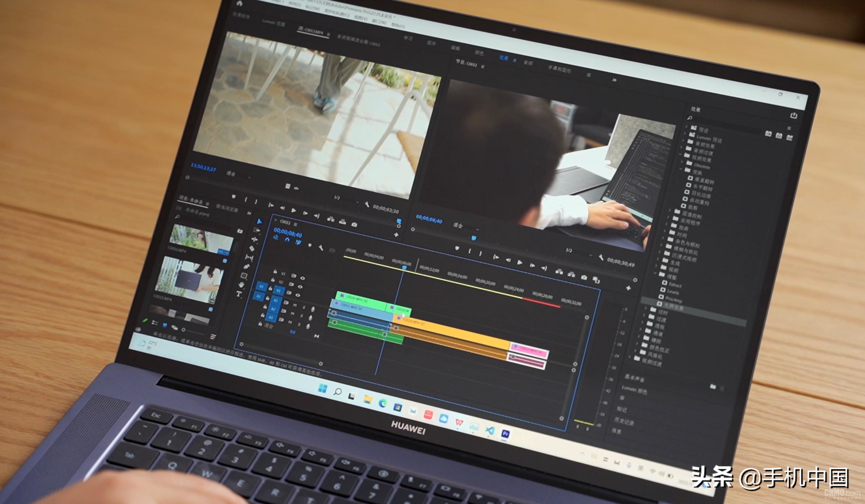The image size is (865, 504).
Task: Open timeline display settings wrench
Action: coord(321,248)
